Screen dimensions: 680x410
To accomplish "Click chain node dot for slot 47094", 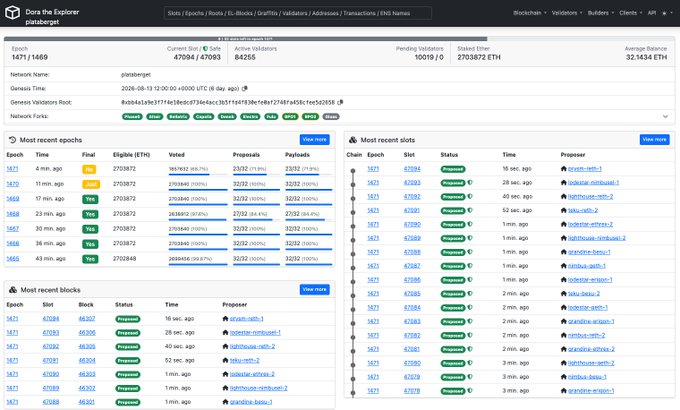I will pos(353,171).
